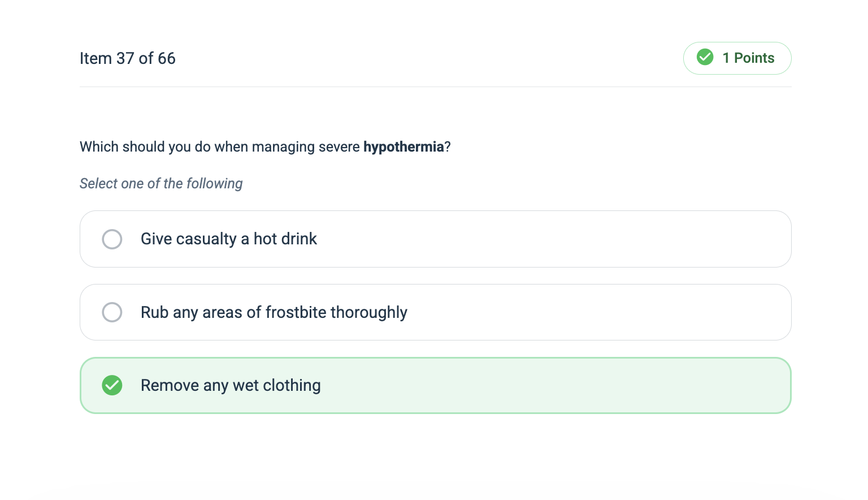
Task: Click the words "managing severe" in the question
Action: point(306,147)
